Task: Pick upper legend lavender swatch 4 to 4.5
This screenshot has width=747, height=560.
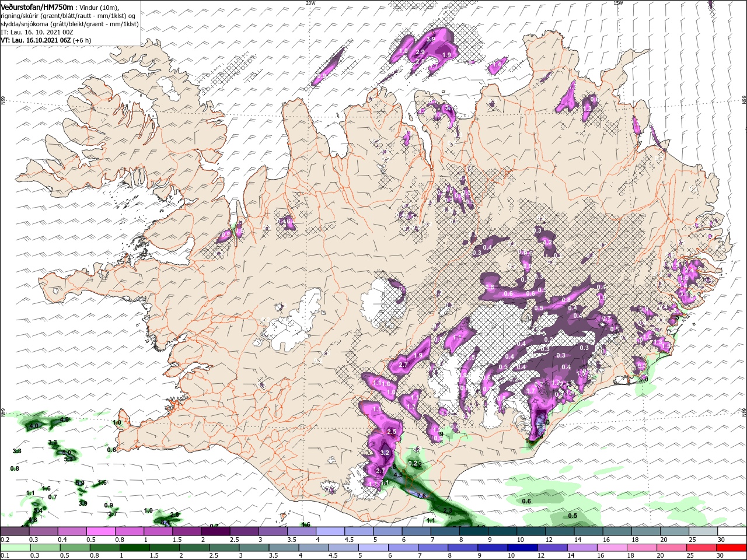Action: (329, 531)
